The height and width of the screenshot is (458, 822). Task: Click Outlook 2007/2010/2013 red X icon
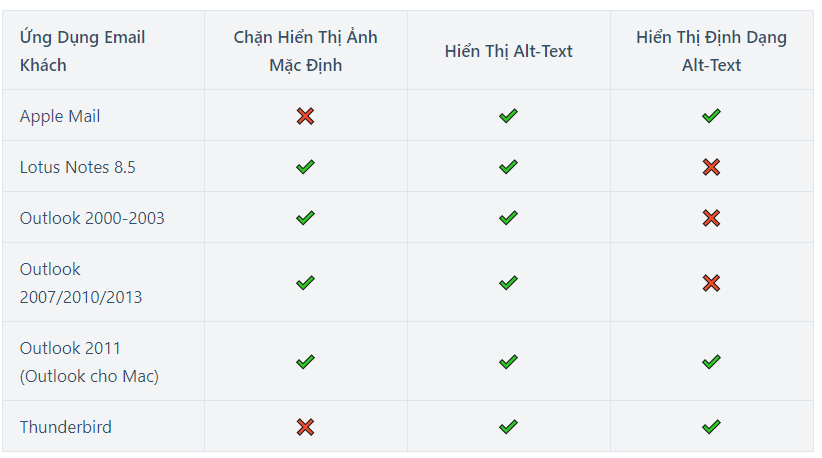[711, 283]
